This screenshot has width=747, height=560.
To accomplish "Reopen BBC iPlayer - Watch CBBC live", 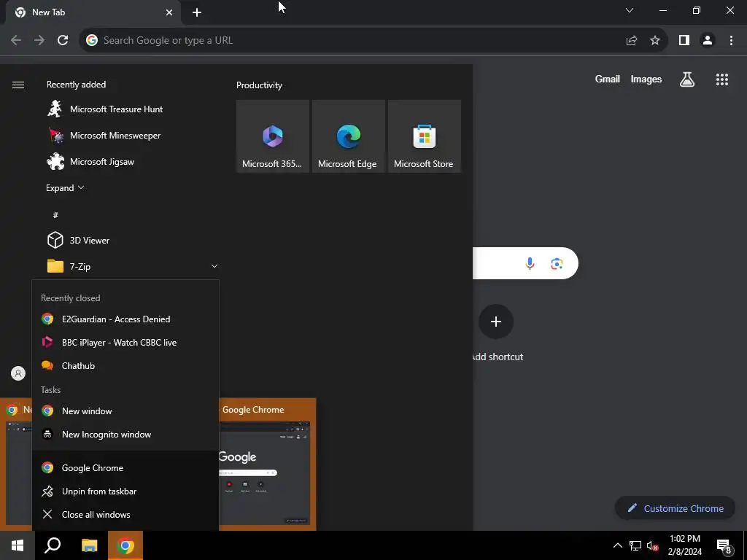I will click(125, 343).
